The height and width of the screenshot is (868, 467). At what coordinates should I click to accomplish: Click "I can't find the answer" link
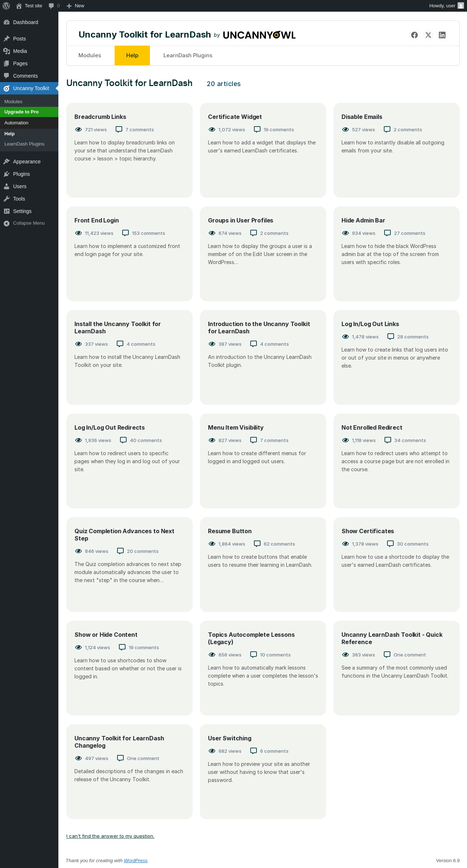110,836
